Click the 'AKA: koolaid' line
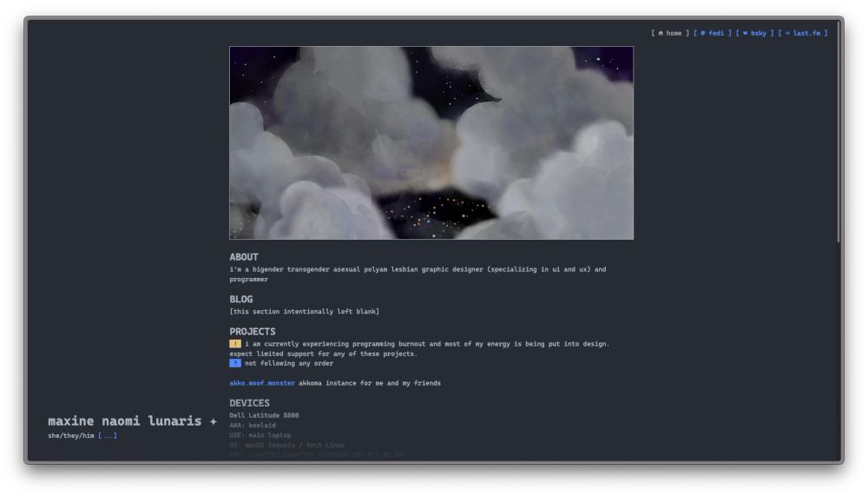 pyautogui.click(x=253, y=425)
